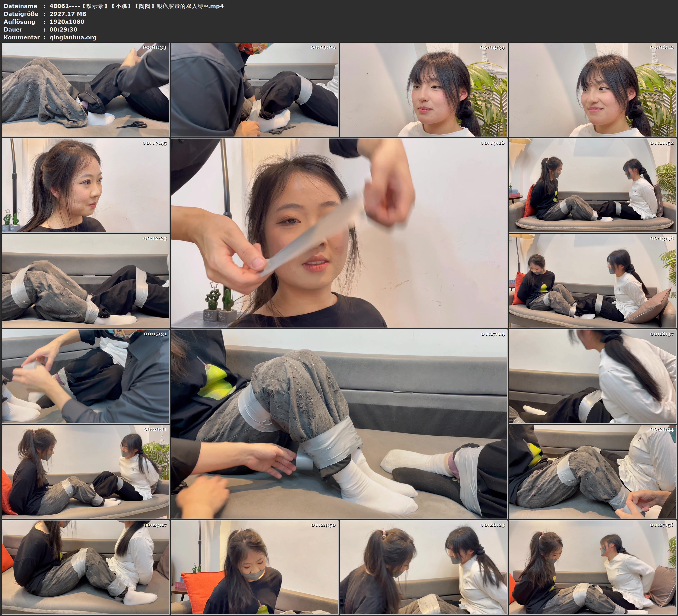678x616 pixels.
Task: Click the 00:06:12 thumbnail
Action: (593, 90)
